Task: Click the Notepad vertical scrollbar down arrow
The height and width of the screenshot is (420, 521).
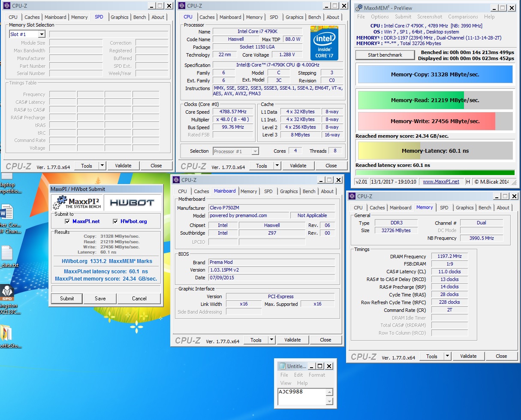Action: (329, 402)
